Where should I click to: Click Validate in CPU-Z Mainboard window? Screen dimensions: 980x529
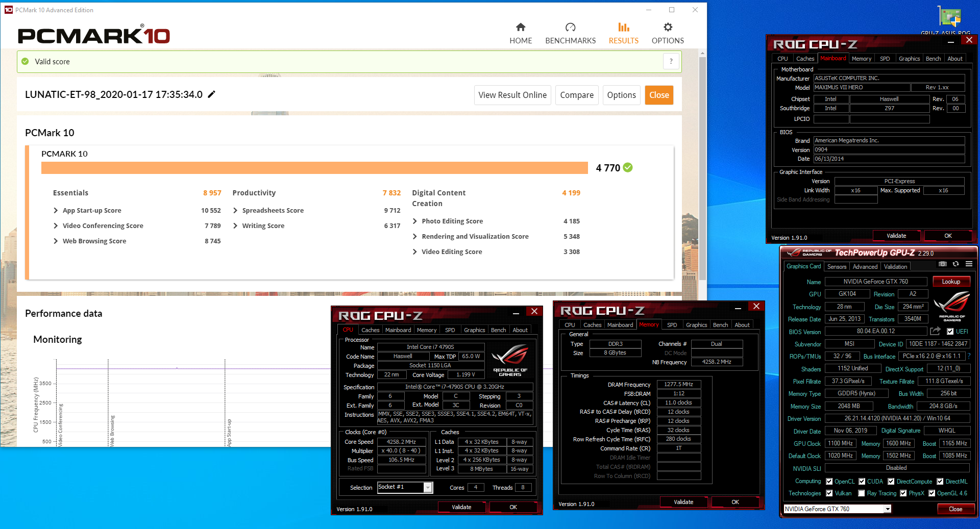pos(896,236)
